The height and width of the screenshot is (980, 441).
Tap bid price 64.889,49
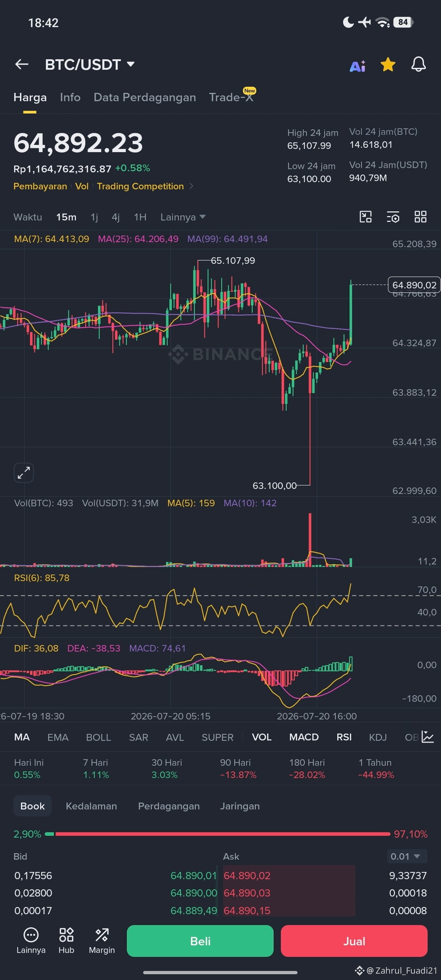(194, 910)
